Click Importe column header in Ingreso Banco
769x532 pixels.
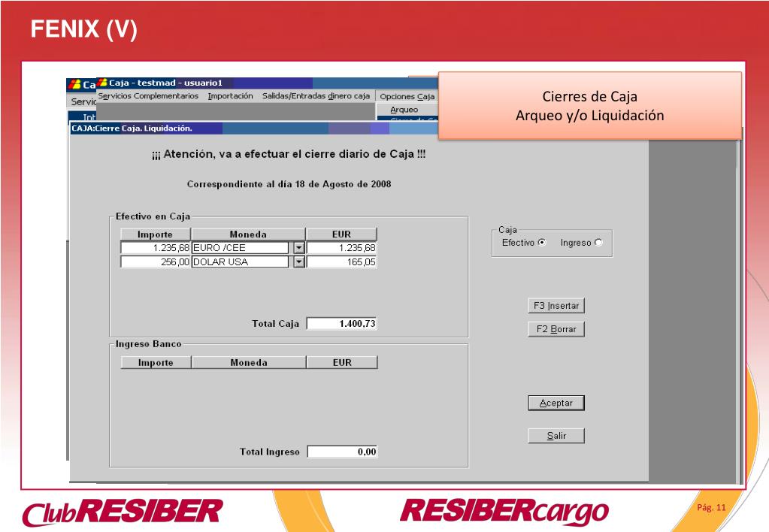pos(156,362)
